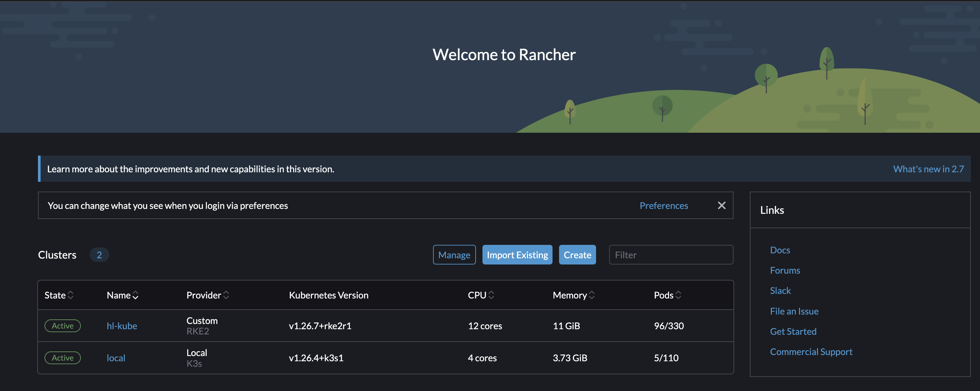Click the Active badge for local
This screenshot has width=980, height=391.
click(x=63, y=358)
